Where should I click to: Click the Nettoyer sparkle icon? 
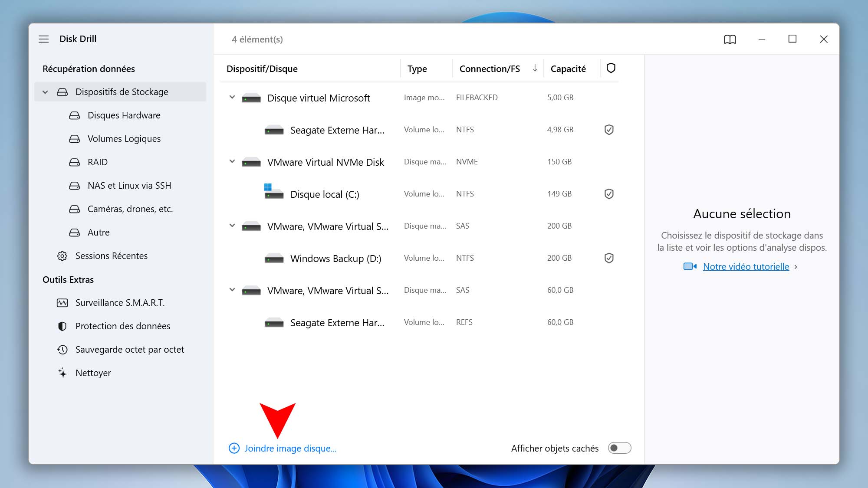(x=62, y=373)
